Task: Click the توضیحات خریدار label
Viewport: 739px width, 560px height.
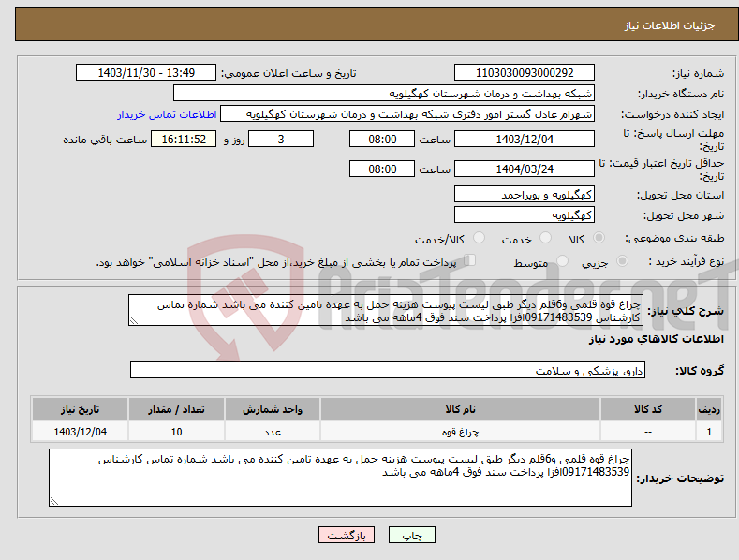Action: click(x=680, y=479)
